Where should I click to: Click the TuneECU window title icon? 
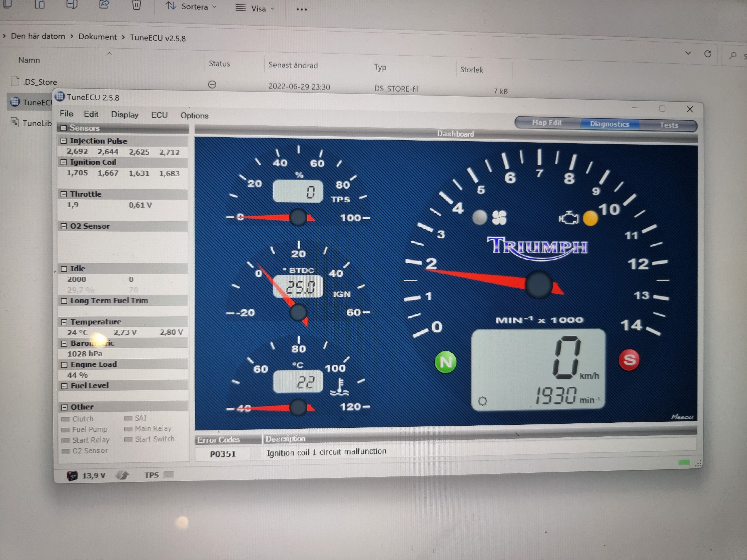(x=59, y=96)
